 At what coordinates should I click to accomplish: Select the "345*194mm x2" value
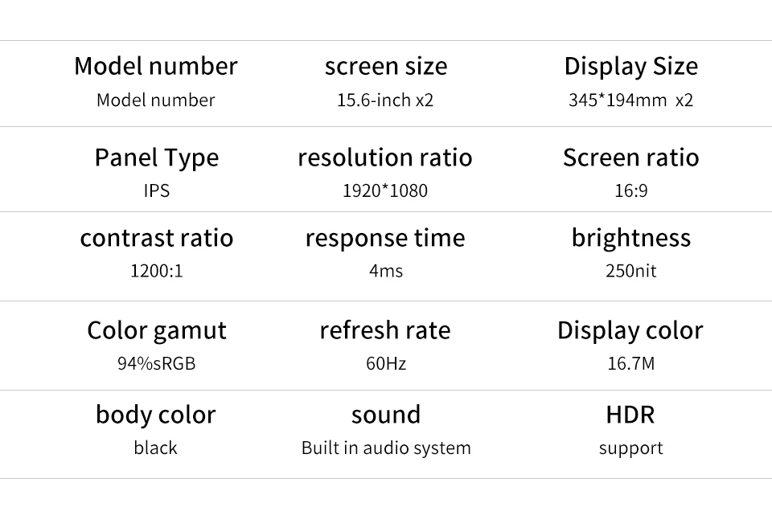pos(630,100)
